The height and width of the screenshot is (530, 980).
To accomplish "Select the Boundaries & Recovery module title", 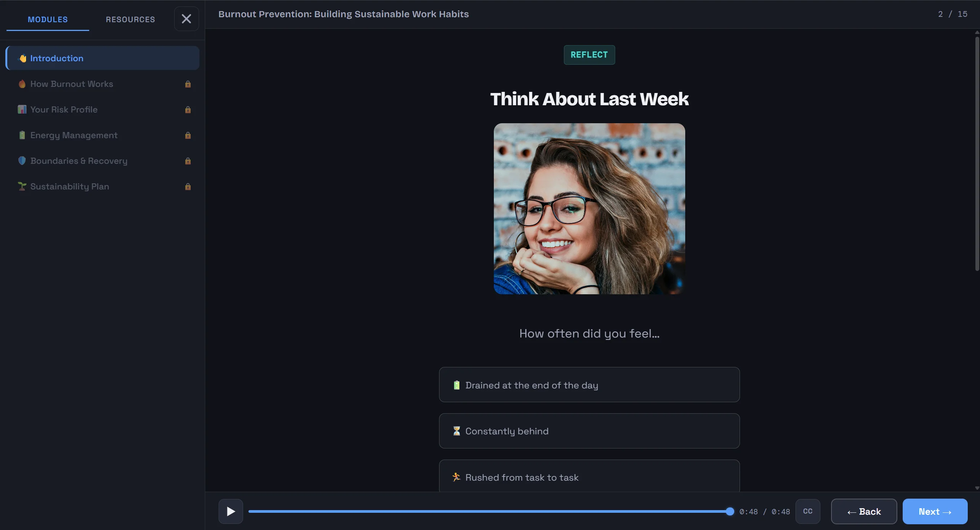I will (79, 161).
